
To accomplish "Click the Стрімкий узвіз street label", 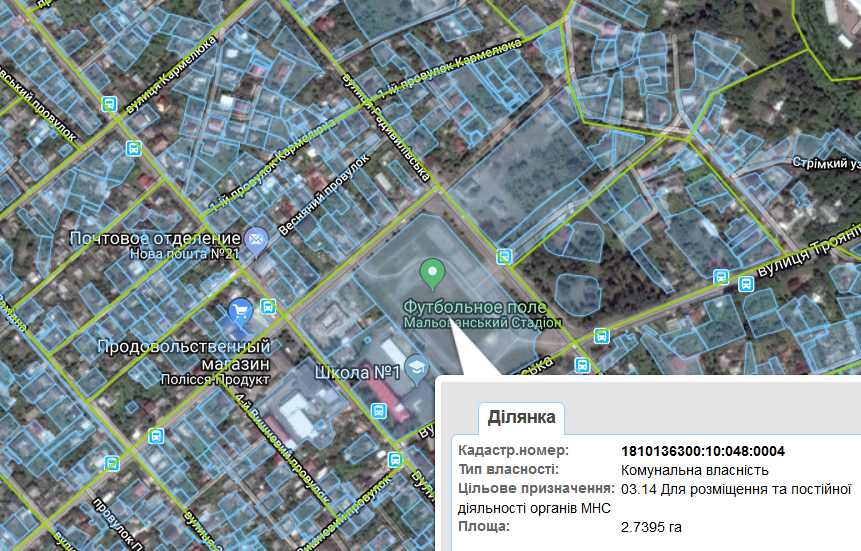I will [x=825, y=162].
